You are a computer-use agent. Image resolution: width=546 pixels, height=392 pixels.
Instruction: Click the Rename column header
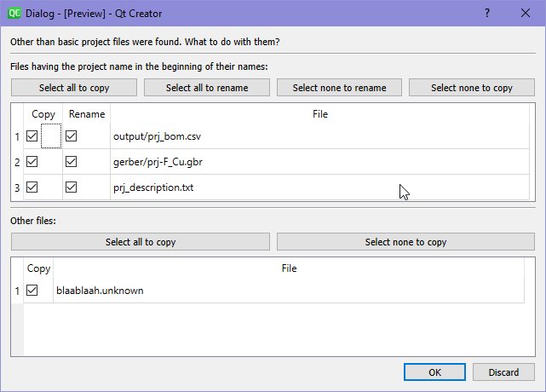86,114
